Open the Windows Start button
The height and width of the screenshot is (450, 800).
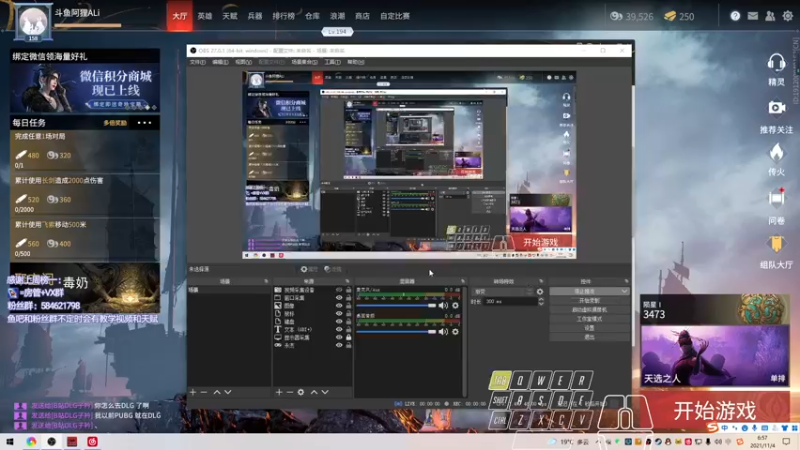point(10,441)
